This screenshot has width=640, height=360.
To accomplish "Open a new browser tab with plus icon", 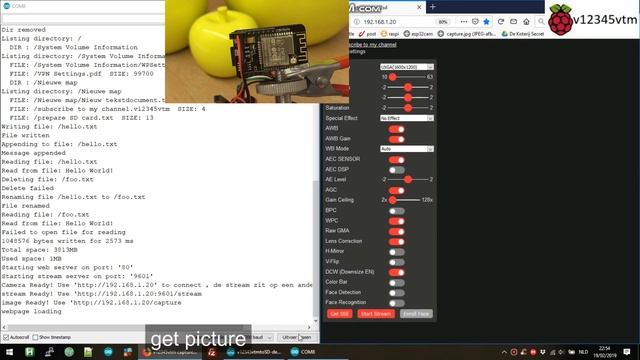I will pos(433,7).
